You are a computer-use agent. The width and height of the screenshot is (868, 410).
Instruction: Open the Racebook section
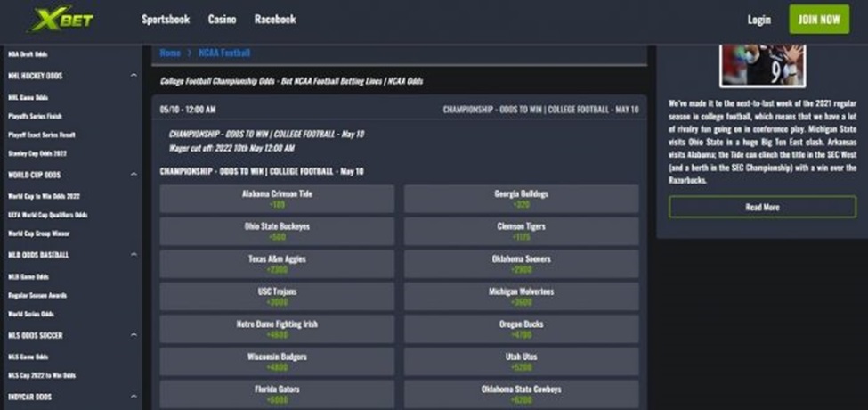point(275,19)
